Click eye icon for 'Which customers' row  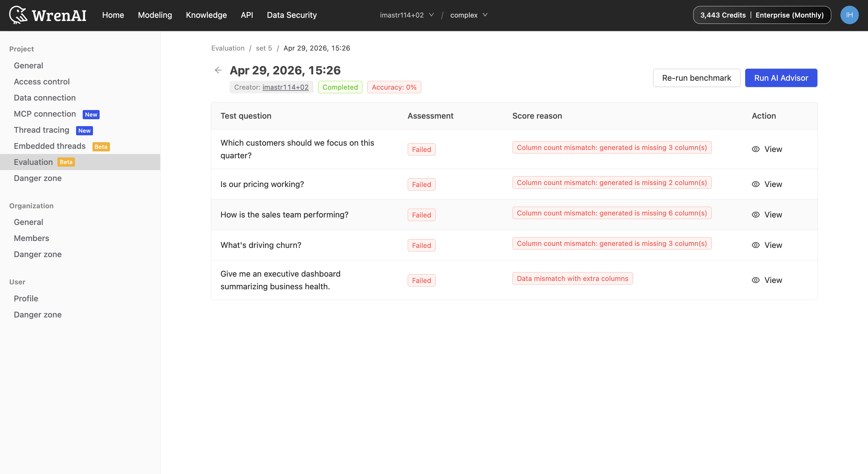pyautogui.click(x=756, y=149)
